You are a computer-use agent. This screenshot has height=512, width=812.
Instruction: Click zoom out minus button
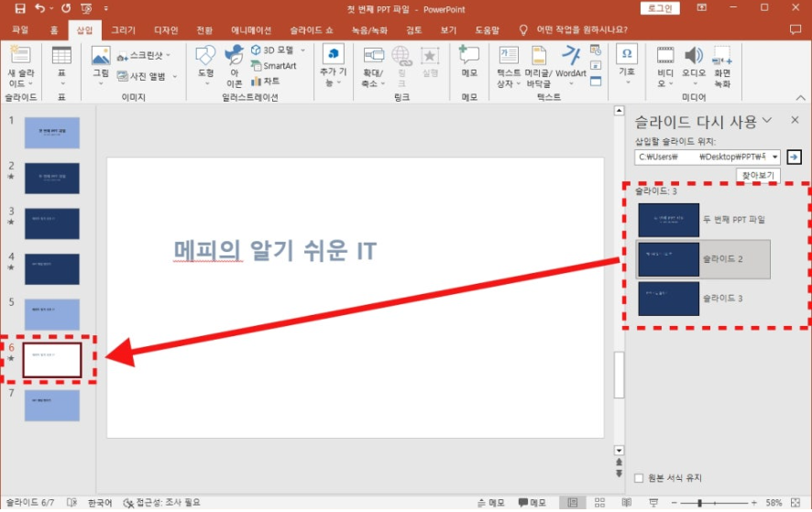coord(674,503)
